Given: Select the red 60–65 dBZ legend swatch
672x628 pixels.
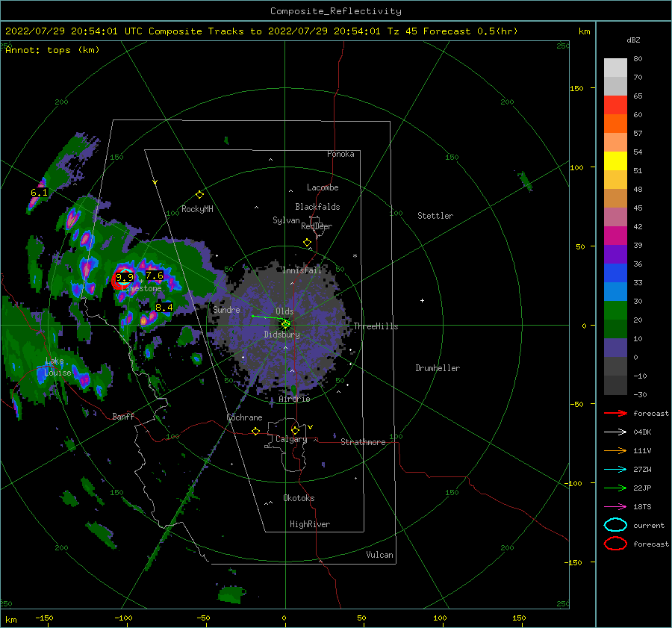Looking at the screenshot, I should point(615,105).
